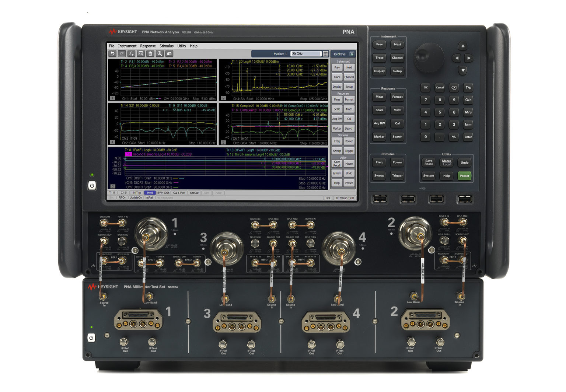Viewport: 566px width, 392px height.
Task: Open the Response menu
Action: (148, 46)
